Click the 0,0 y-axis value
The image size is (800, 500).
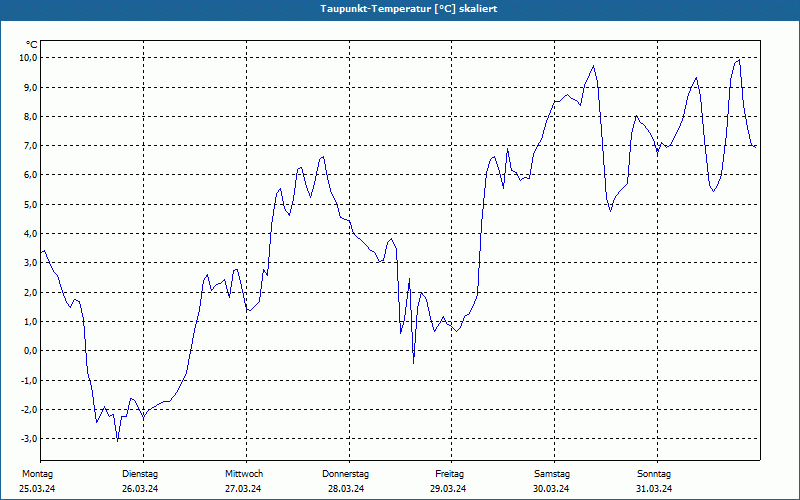[x=30, y=351]
